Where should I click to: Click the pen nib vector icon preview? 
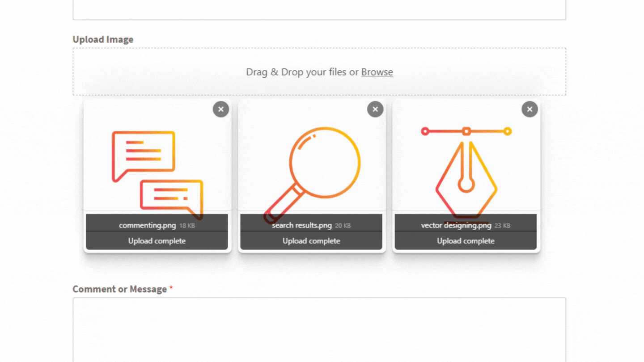point(466,175)
